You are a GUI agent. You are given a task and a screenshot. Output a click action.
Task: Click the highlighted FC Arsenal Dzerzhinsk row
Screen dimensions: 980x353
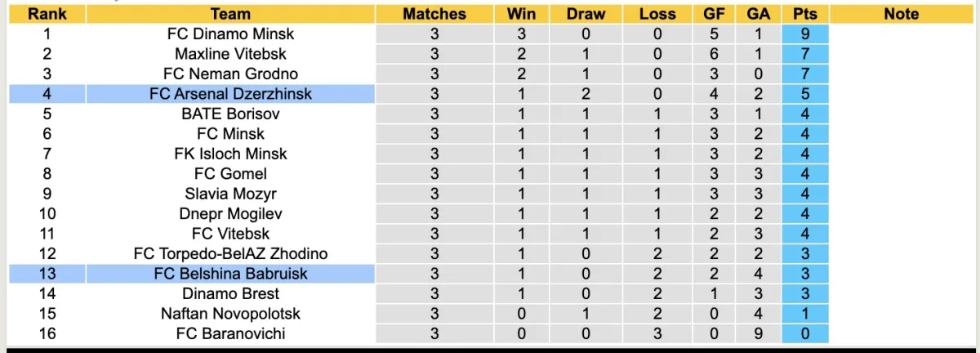pos(230,94)
